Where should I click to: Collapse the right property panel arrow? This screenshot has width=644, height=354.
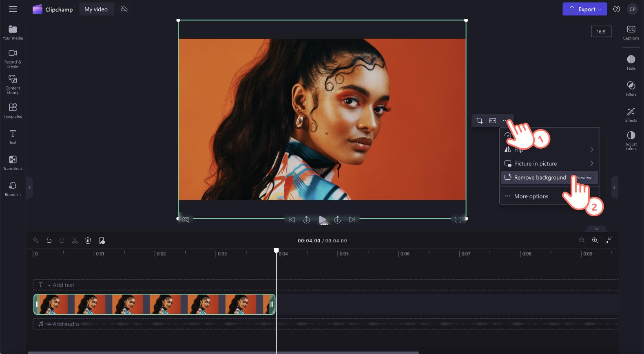pos(614,187)
